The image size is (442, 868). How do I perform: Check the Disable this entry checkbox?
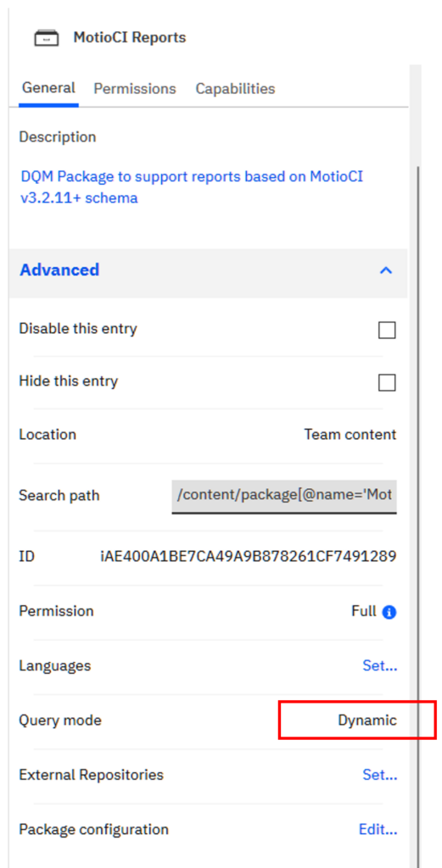(x=387, y=331)
